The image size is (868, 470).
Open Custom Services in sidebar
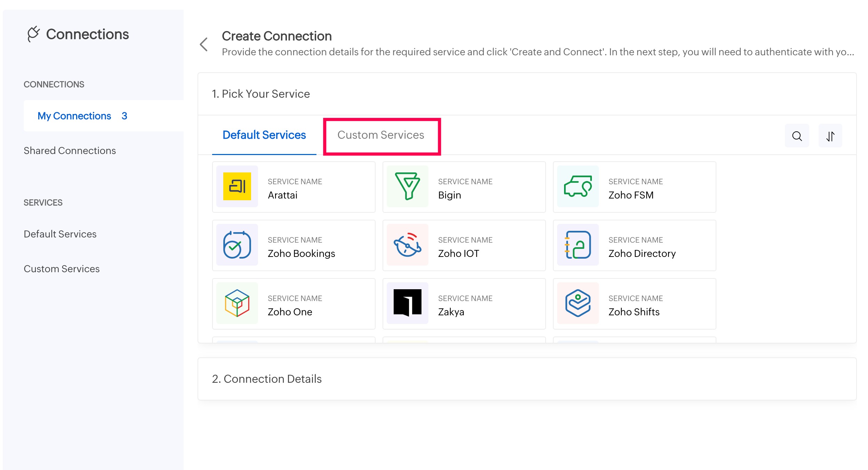pyautogui.click(x=62, y=269)
